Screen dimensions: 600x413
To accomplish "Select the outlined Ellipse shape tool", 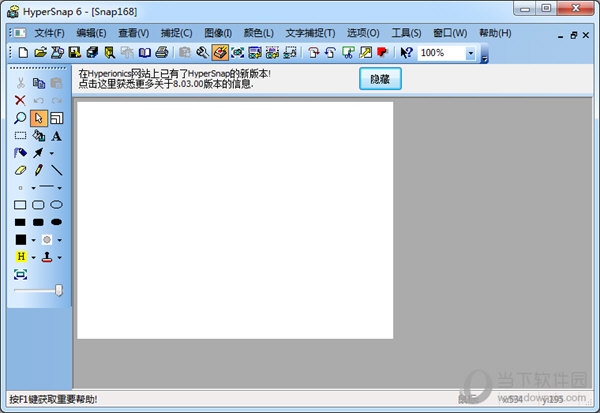I will pyautogui.click(x=57, y=205).
